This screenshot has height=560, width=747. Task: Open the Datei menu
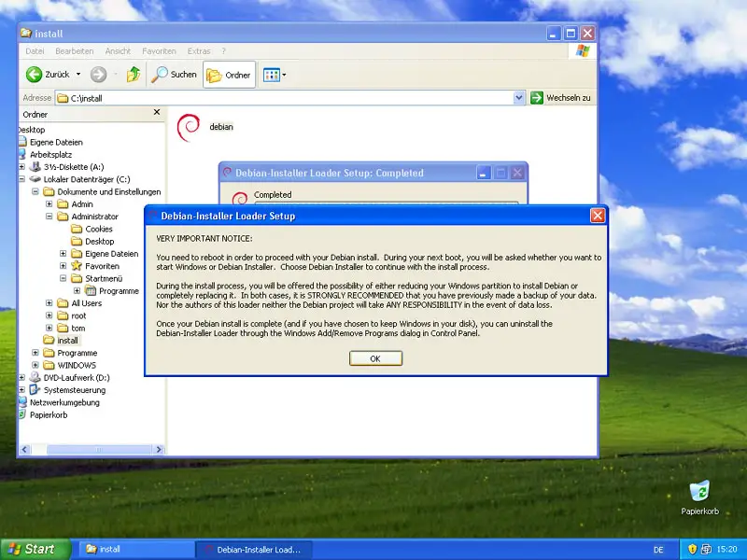[35, 51]
